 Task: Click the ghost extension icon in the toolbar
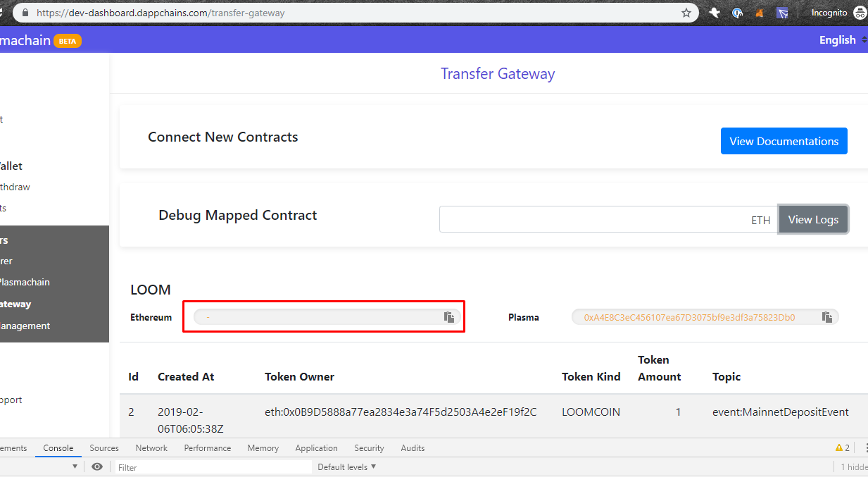pos(713,12)
